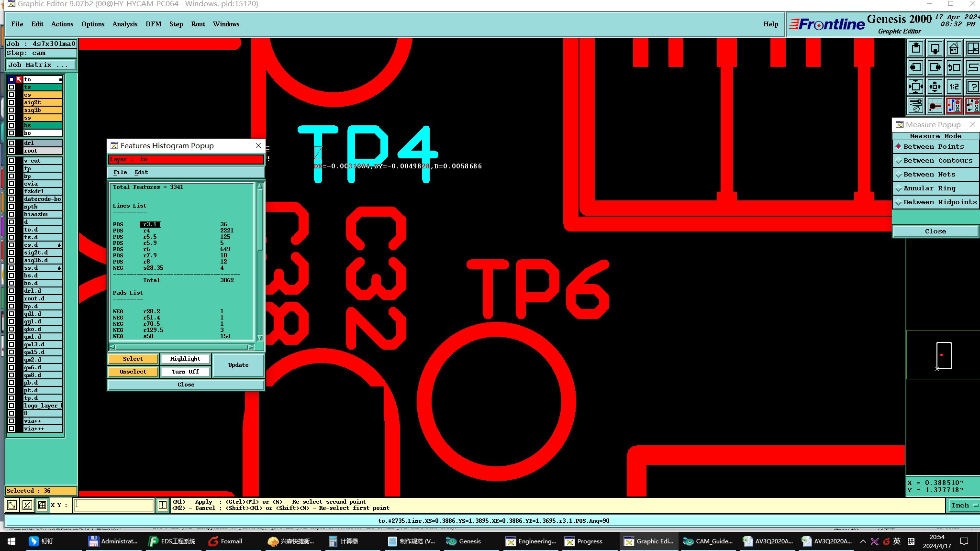Click histogram scrollbar down arrow
This screenshot has width=980, height=551.
tap(260, 338)
